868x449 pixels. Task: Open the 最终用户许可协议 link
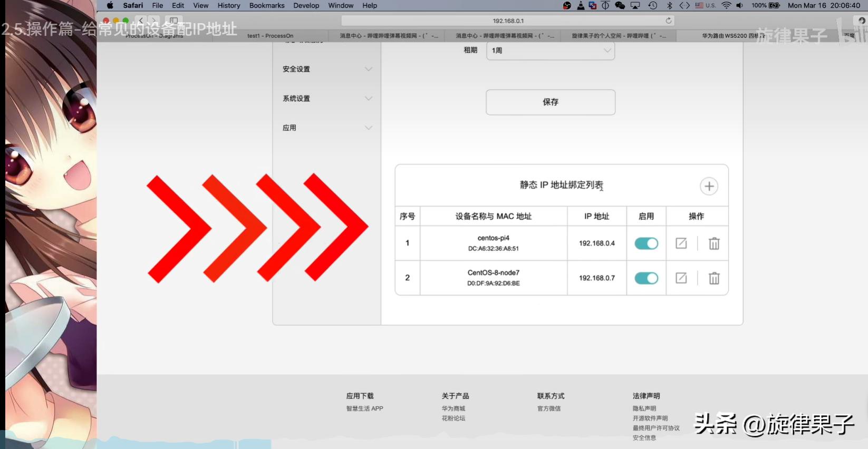tap(656, 428)
